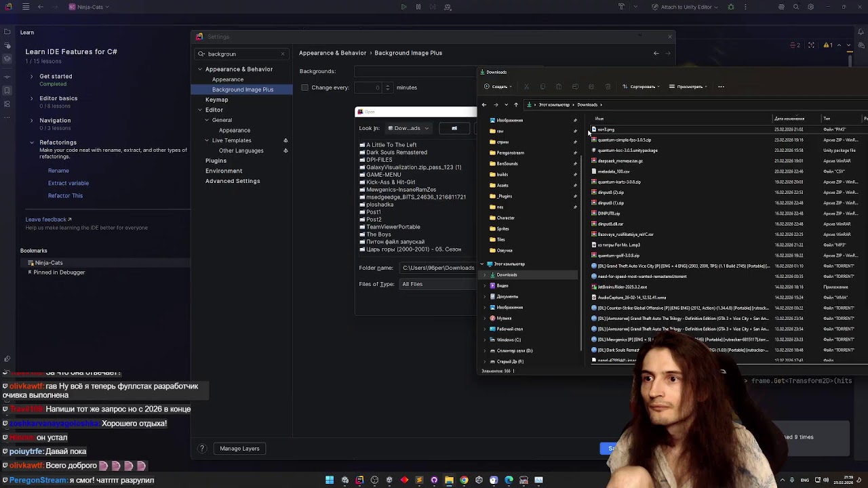The image size is (868, 488).
Task: Open the Files of Type dropdown
Action: 438,284
